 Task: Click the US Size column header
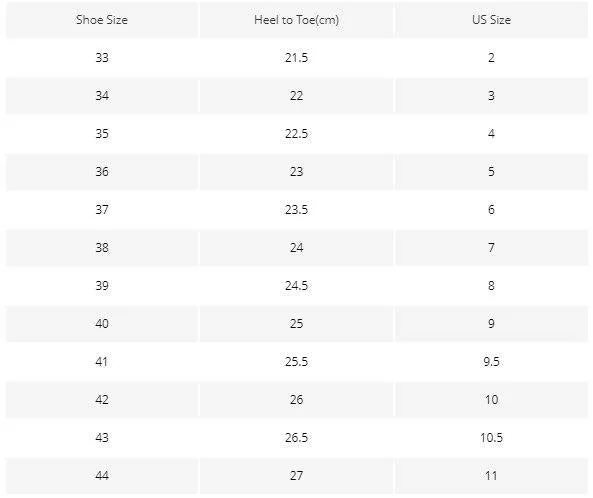491,20
